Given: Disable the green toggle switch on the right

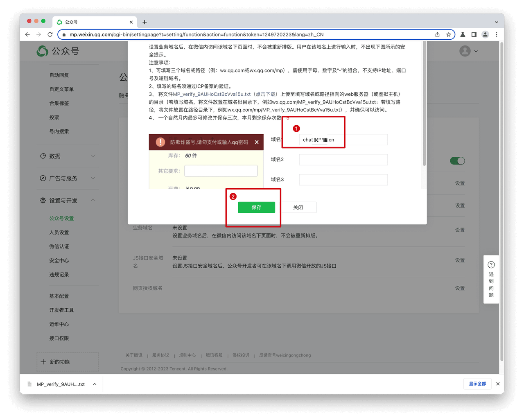Looking at the screenshot, I should pyautogui.click(x=457, y=161).
